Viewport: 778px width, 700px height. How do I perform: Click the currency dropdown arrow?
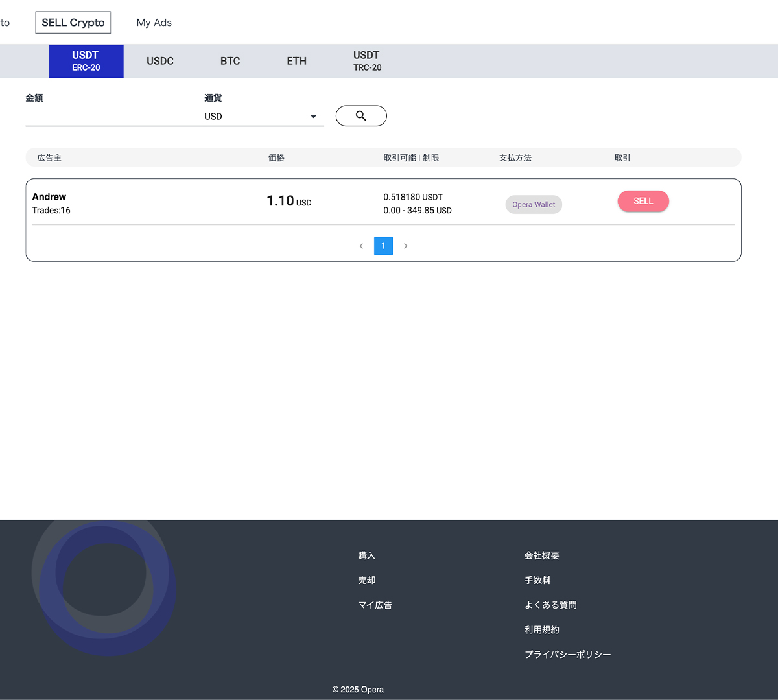[313, 117]
